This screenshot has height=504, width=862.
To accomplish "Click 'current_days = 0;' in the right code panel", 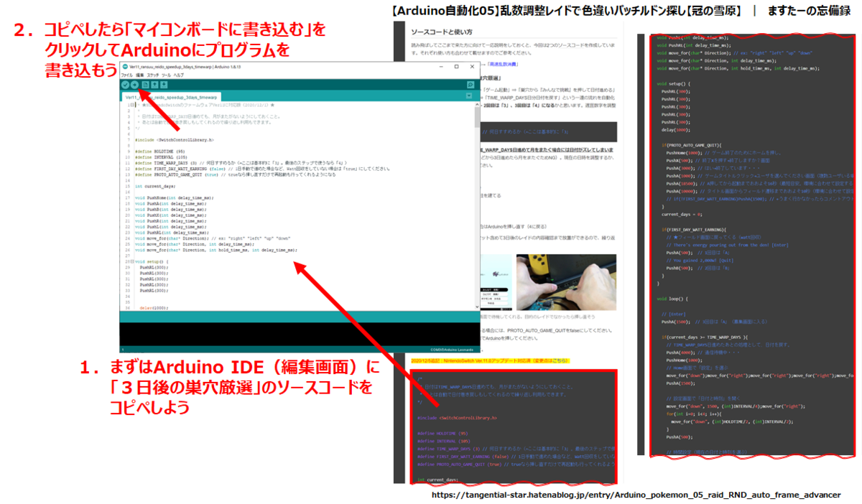I will (x=682, y=215).
